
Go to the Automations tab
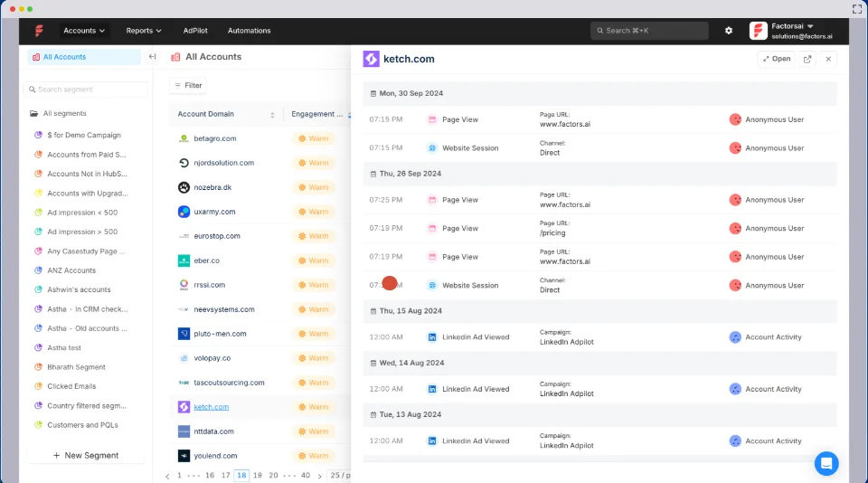249,31
